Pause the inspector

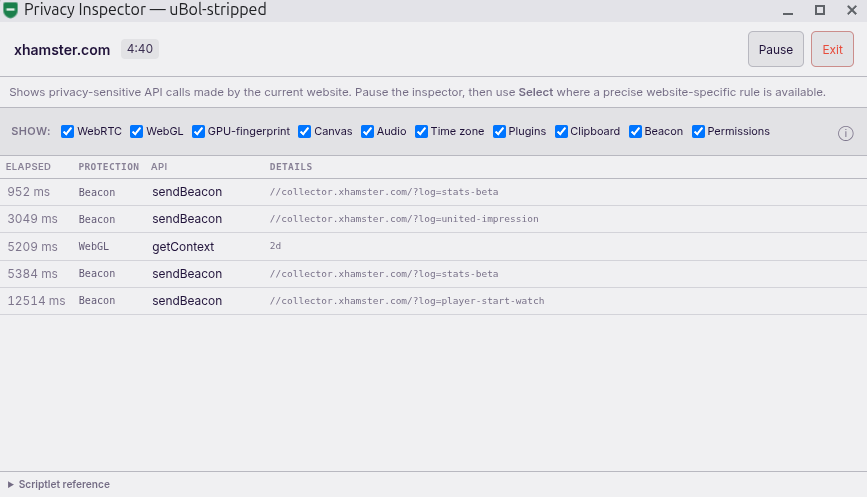point(775,49)
